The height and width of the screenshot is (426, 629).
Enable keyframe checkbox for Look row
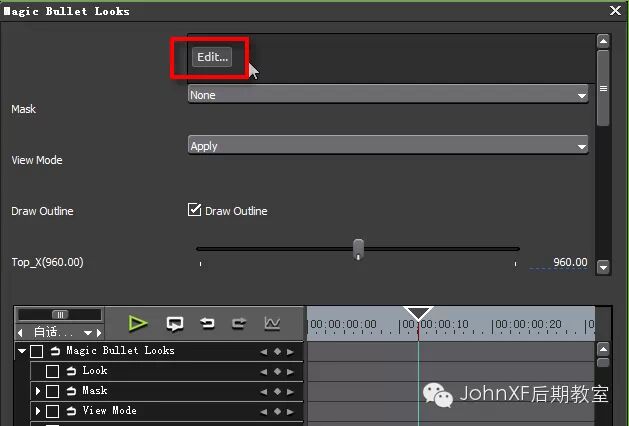point(53,371)
